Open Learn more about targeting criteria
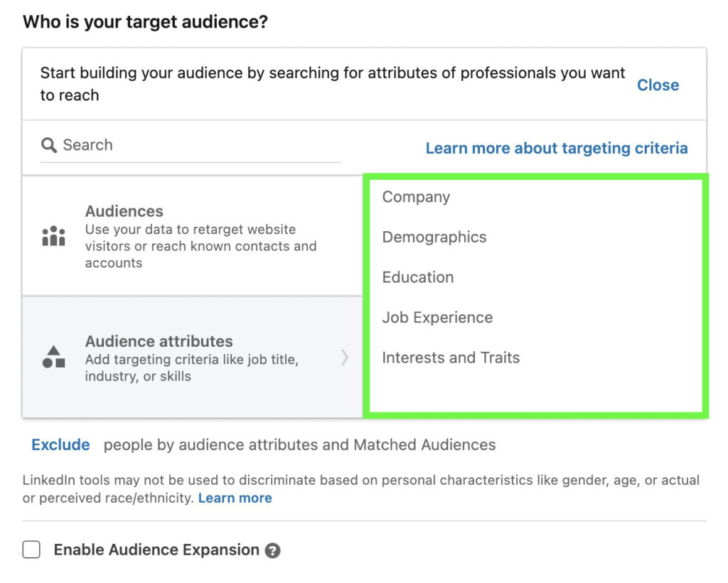This screenshot has width=728, height=583. coord(556,148)
